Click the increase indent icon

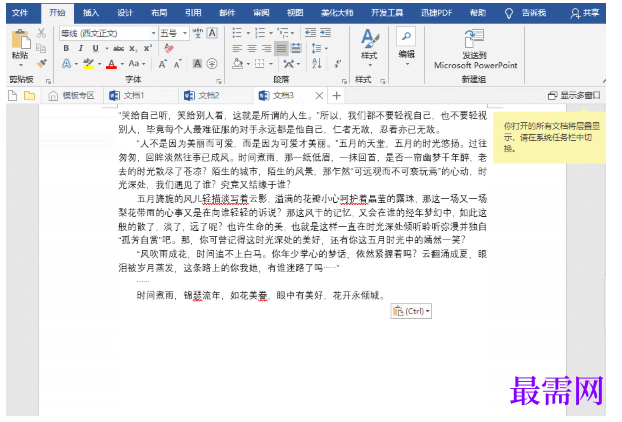click(x=326, y=33)
